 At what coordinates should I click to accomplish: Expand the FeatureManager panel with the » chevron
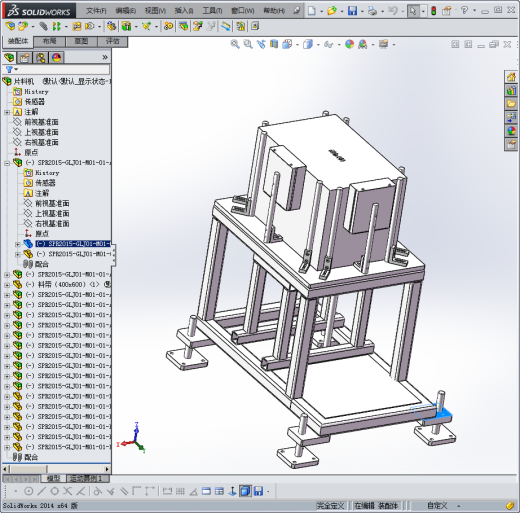pos(105,57)
